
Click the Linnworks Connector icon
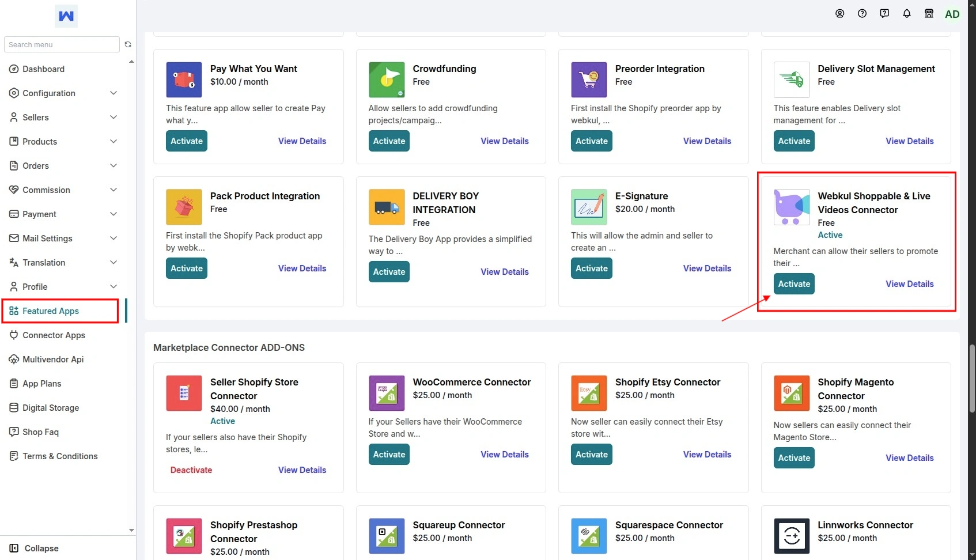click(x=792, y=536)
